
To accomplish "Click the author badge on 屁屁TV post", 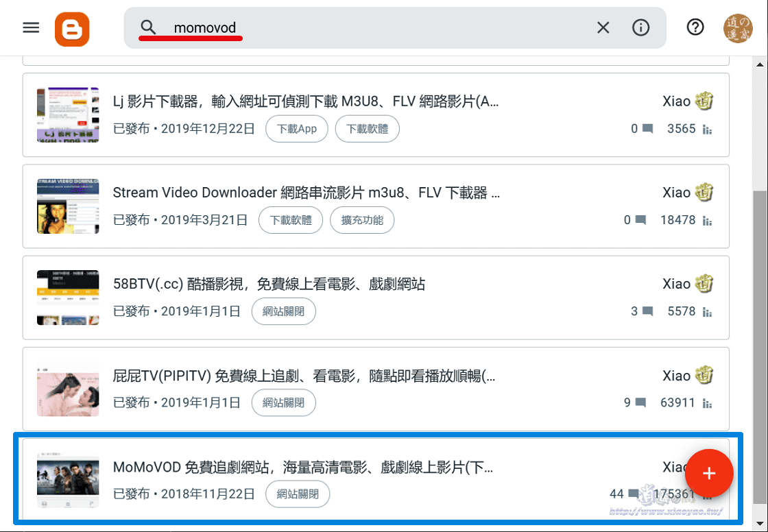I will (x=704, y=375).
